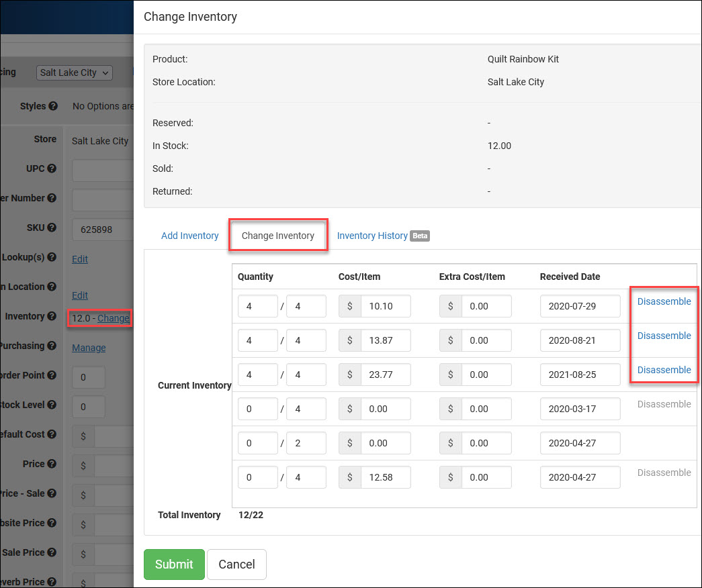This screenshot has width=702, height=588.
Task: Click the Inventory help icon
Action: (52, 316)
